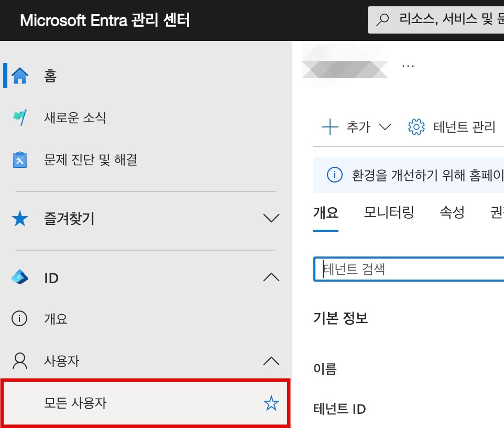Select the 개요 tab

coord(326,213)
